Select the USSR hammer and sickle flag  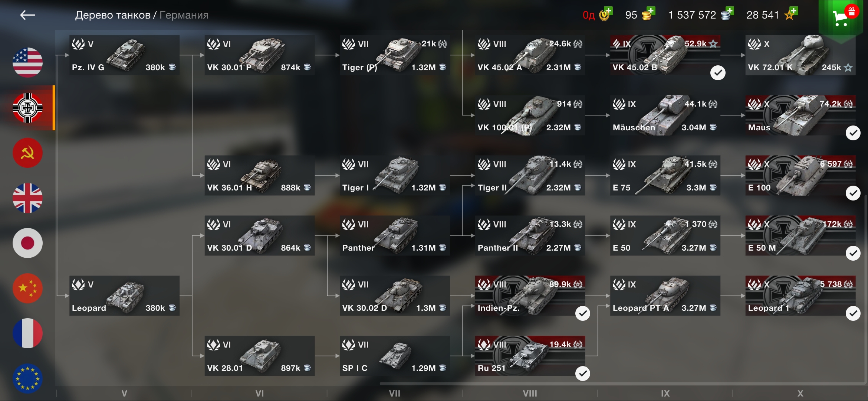27,153
